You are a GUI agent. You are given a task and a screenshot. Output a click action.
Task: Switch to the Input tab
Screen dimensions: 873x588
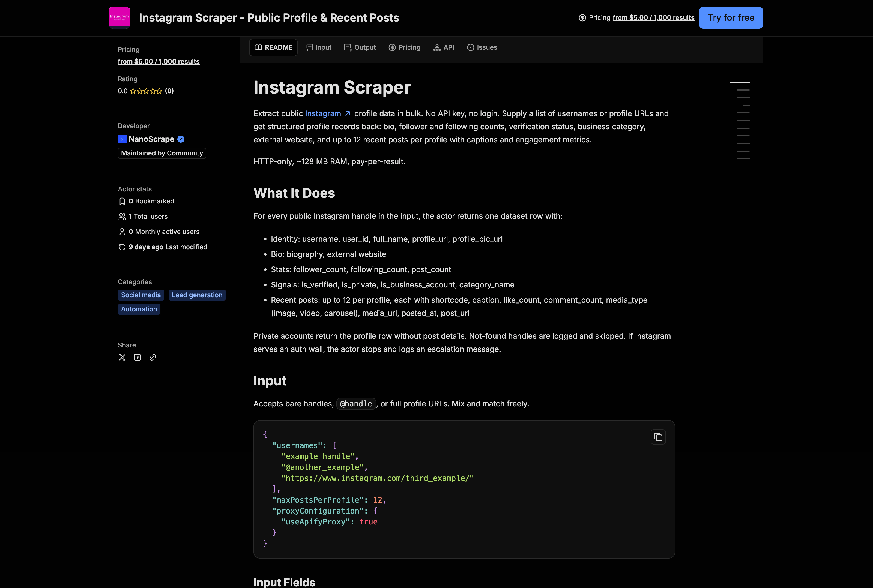pos(318,47)
